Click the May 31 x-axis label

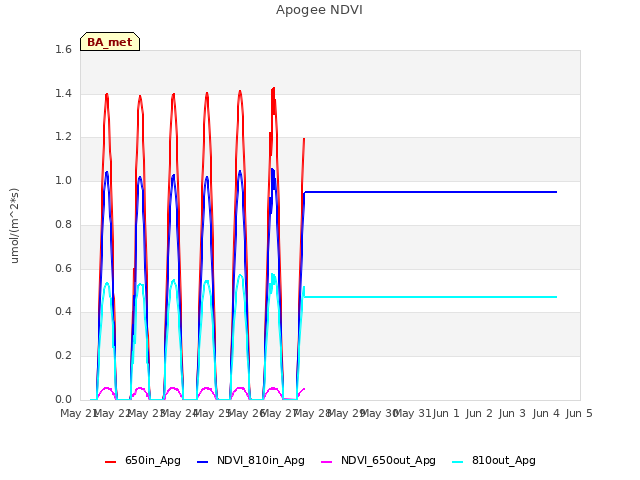412,413
